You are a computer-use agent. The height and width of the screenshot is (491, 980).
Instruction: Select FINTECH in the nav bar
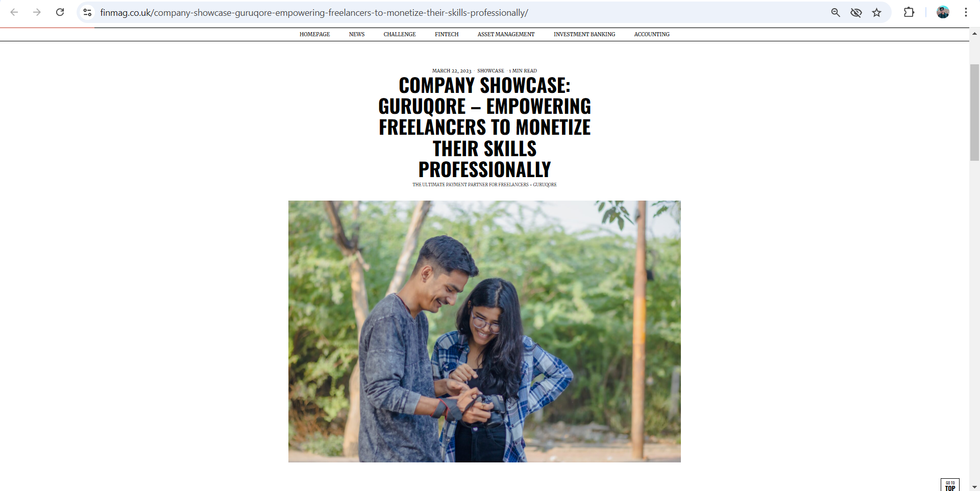pos(447,34)
